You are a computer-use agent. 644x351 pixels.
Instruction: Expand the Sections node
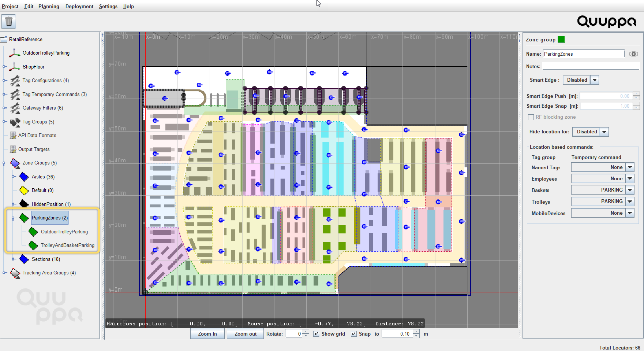point(14,259)
